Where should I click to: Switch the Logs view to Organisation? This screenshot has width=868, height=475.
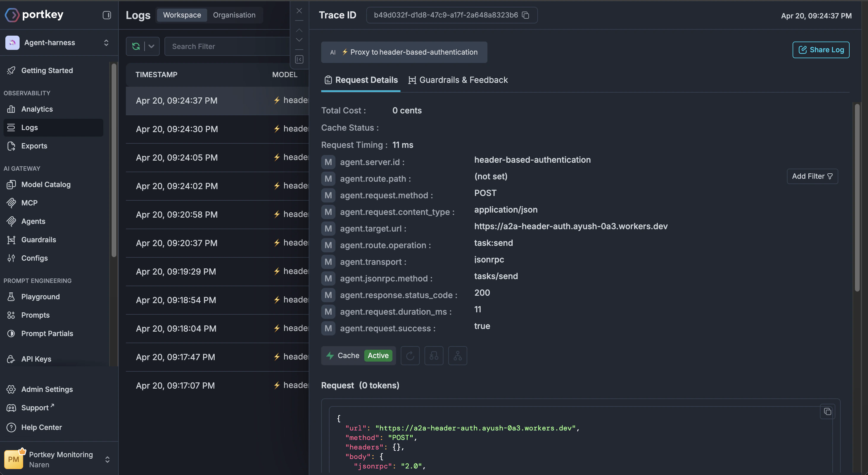click(x=234, y=15)
